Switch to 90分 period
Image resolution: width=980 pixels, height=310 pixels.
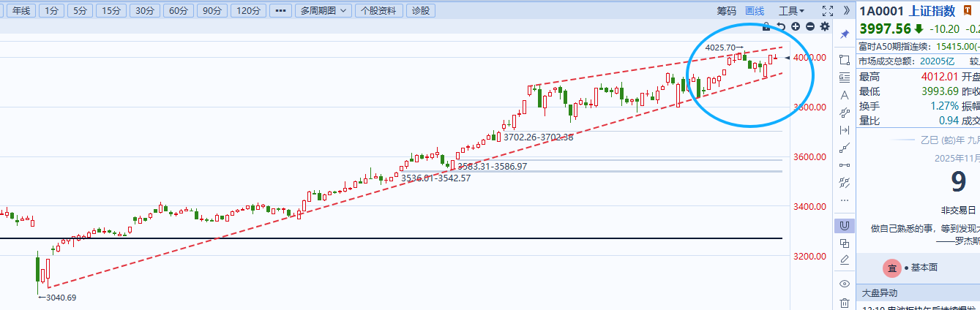(212, 10)
